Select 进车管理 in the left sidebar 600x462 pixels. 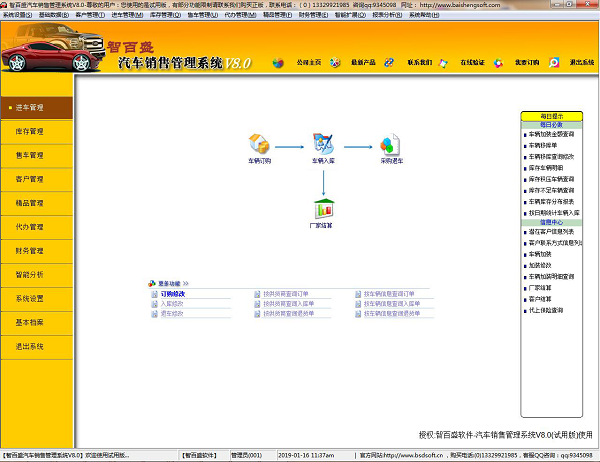(37, 108)
